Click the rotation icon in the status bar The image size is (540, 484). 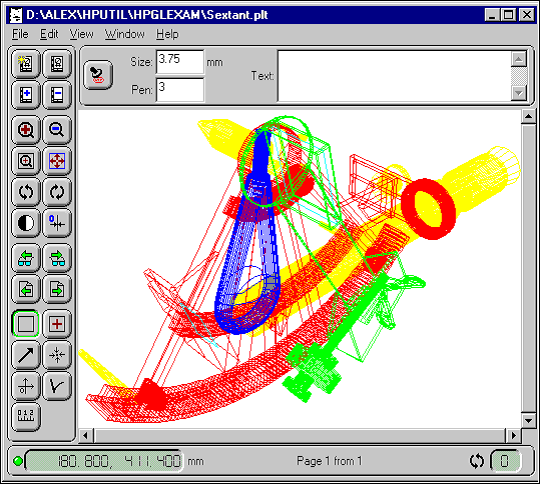pos(477,461)
